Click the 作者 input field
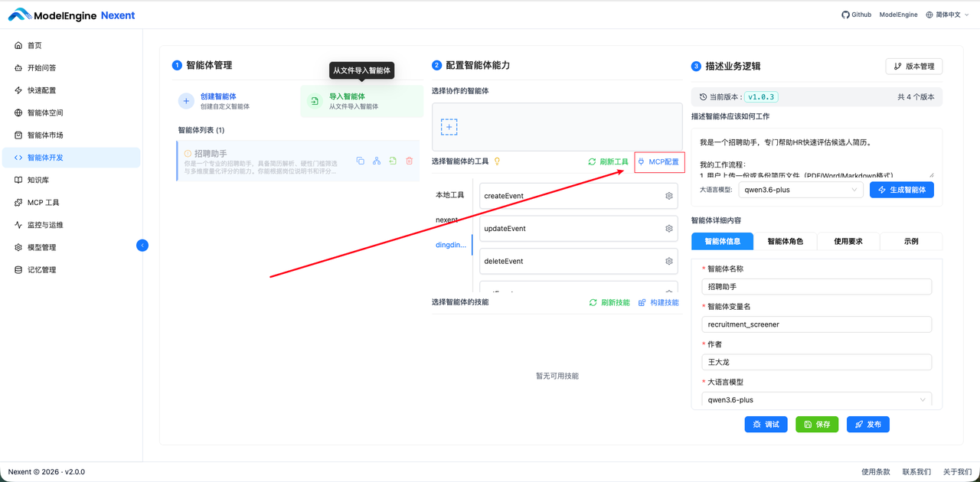 coord(816,361)
